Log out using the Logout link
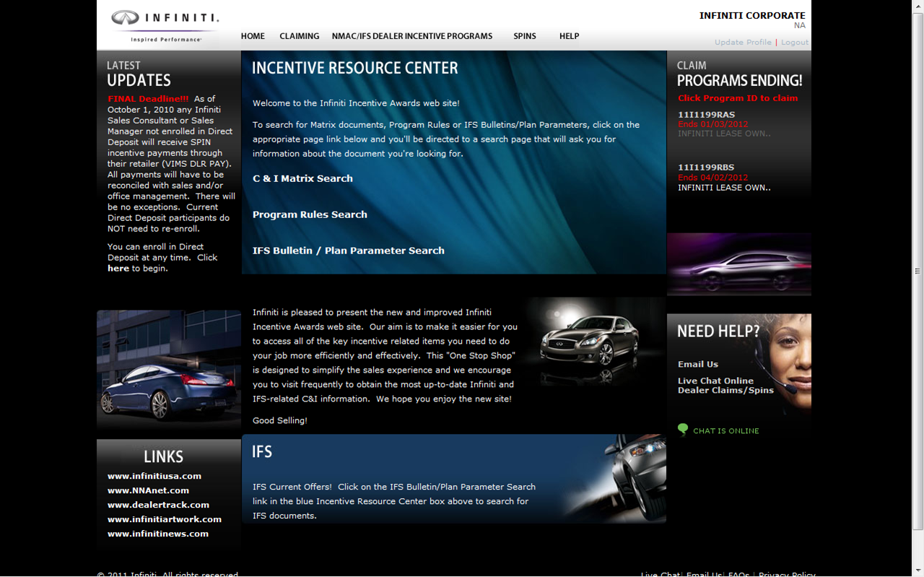924x577 pixels. pos(794,43)
